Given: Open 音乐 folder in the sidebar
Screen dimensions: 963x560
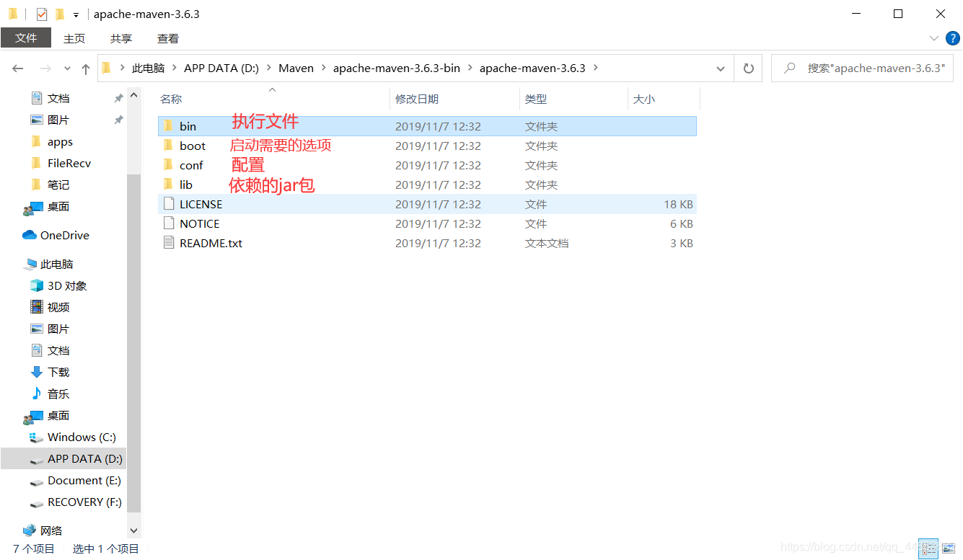Looking at the screenshot, I should click(58, 394).
